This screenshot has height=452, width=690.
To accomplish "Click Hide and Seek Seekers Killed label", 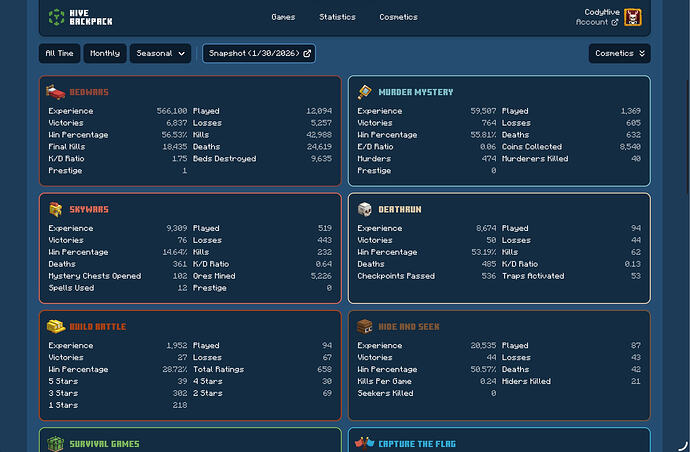I will 385,393.
